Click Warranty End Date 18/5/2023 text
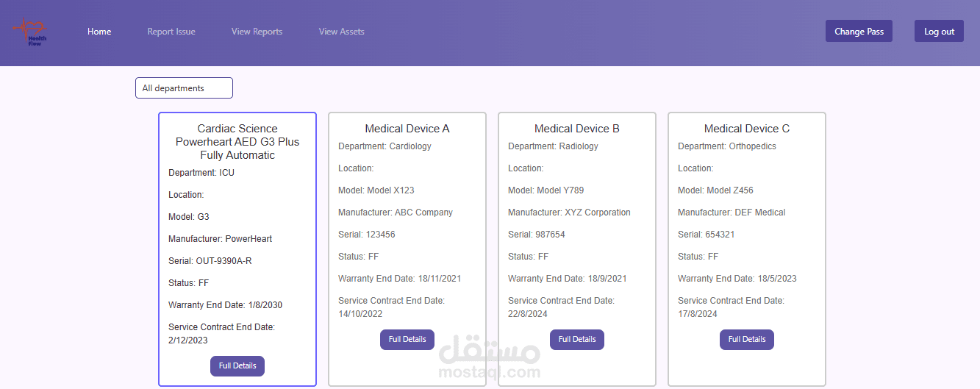This screenshot has width=980, height=389. coord(737,279)
